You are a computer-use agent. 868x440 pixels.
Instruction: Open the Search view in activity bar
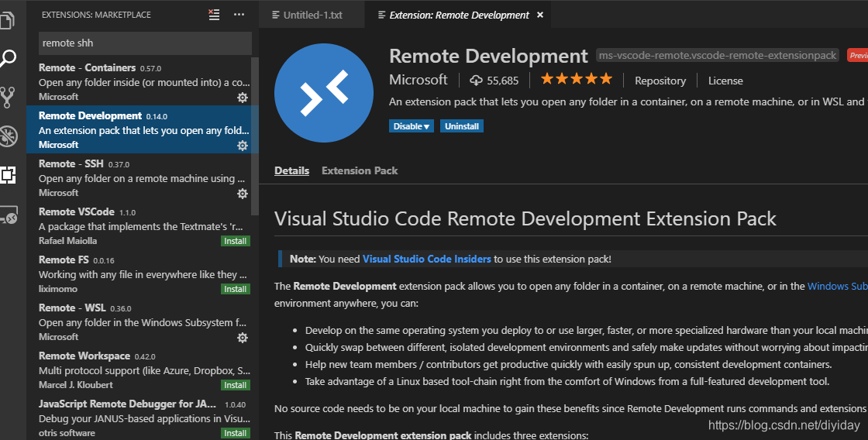click(8, 58)
